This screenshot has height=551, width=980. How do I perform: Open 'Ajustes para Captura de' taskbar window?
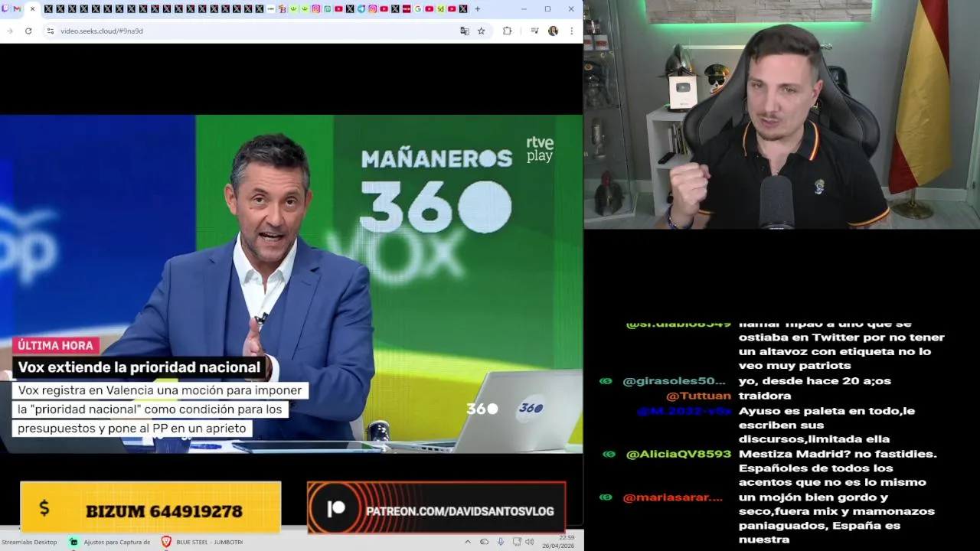(109, 542)
